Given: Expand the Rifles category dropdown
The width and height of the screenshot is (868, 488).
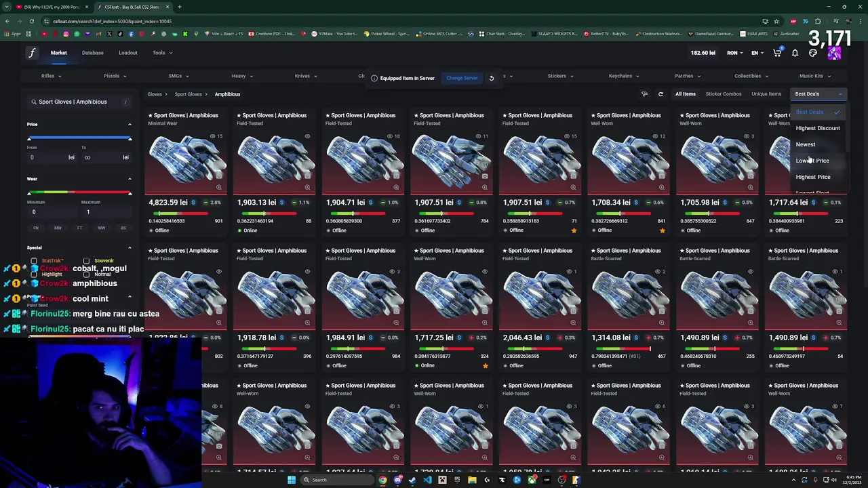Looking at the screenshot, I should [51, 76].
